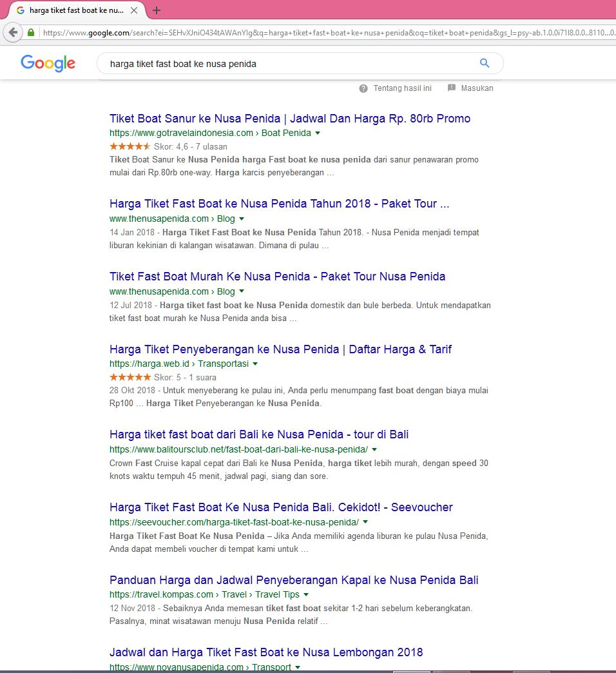The height and width of the screenshot is (673, 616).
Task: Click the 4,6 star rating for gotravelindonesia result
Action: [x=130, y=146]
